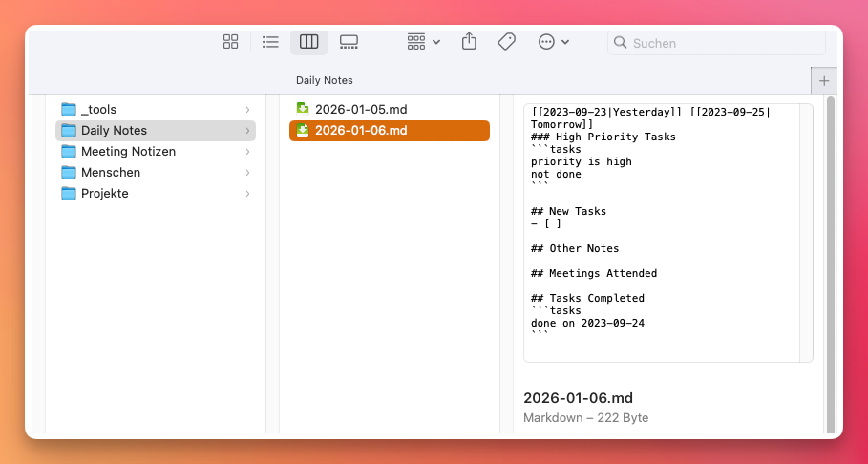Open the Tags editor icon
Viewport: 868px width, 464px height.
[x=507, y=42]
